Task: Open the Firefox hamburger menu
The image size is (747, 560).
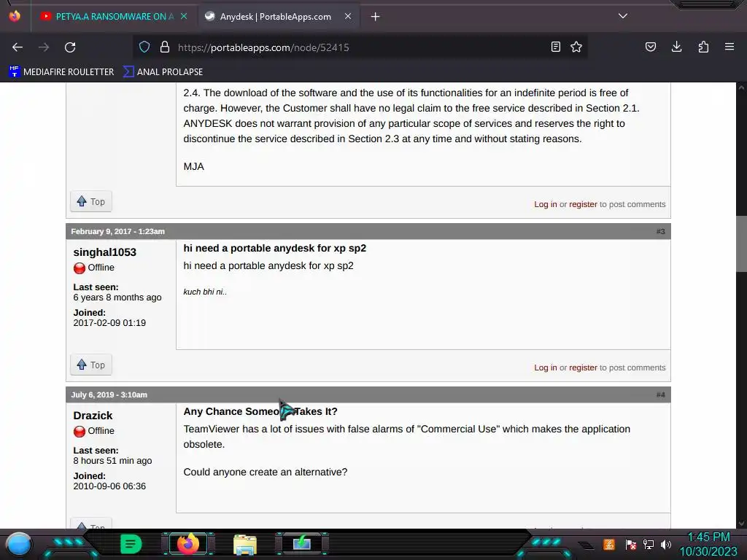Action: tap(729, 47)
